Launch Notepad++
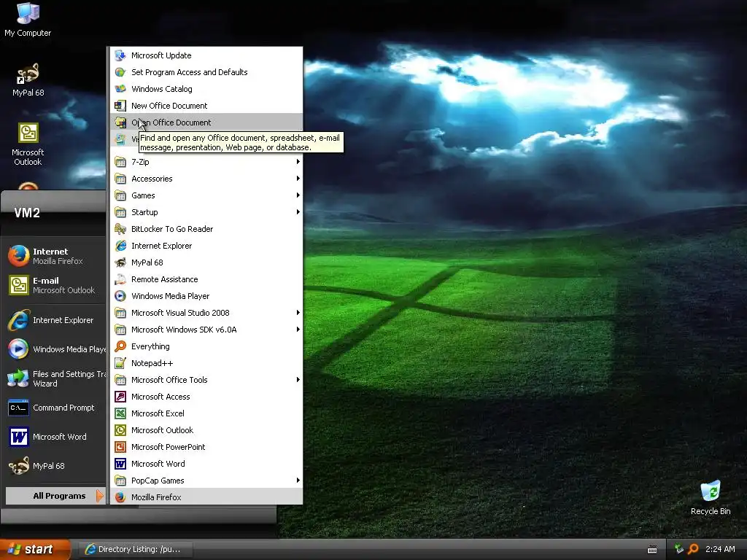 click(206, 363)
